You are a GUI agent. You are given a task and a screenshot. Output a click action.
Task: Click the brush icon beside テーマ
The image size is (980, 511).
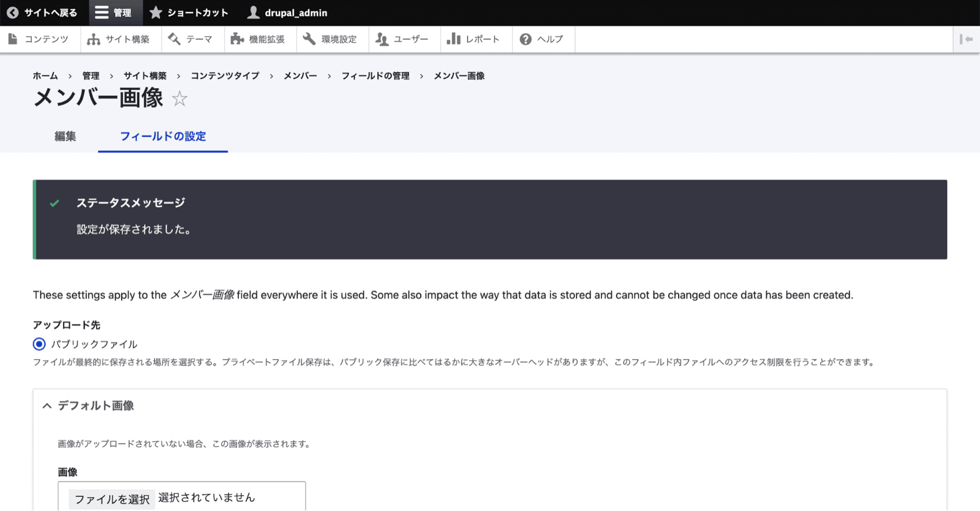coord(174,39)
